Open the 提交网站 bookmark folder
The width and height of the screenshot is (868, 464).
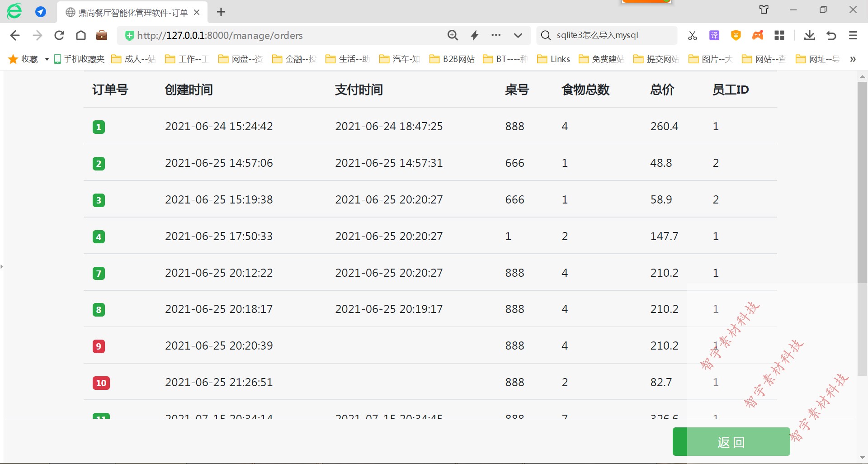pos(656,59)
